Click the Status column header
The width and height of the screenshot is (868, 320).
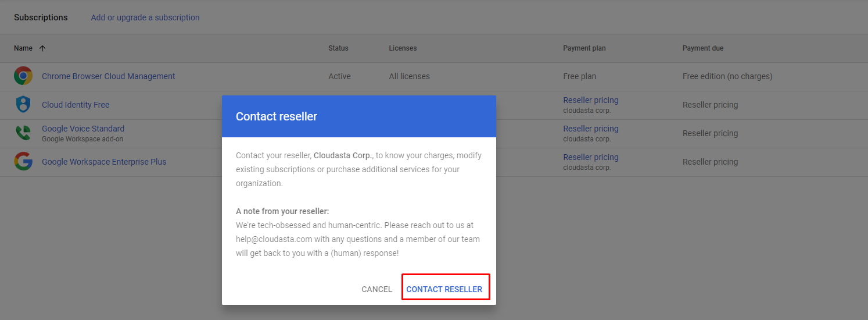pos(338,48)
